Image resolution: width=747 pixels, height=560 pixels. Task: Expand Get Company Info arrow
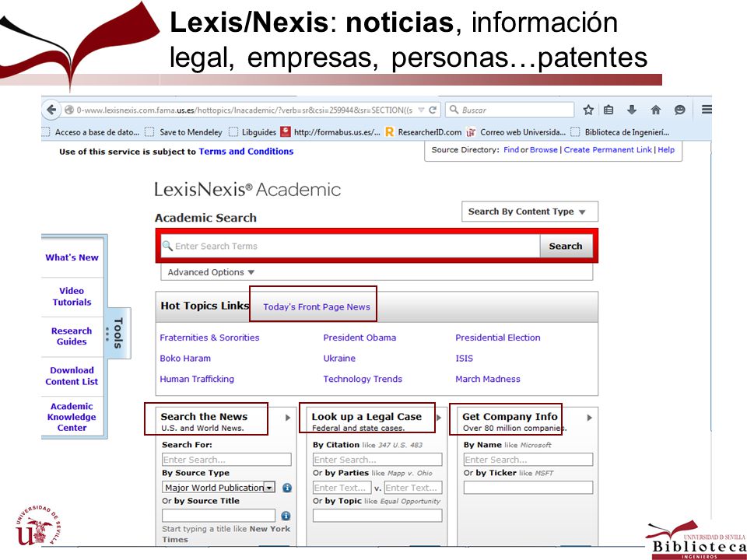click(589, 418)
